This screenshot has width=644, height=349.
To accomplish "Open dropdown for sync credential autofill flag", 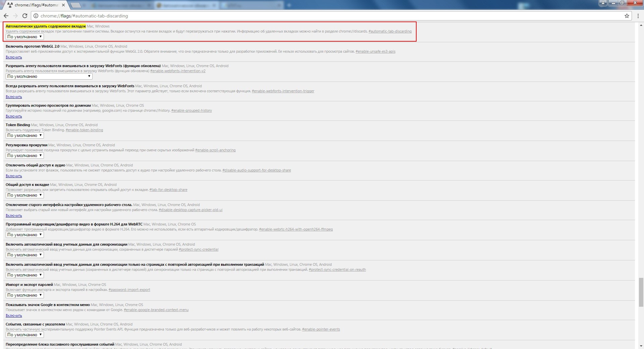I will point(25,255).
